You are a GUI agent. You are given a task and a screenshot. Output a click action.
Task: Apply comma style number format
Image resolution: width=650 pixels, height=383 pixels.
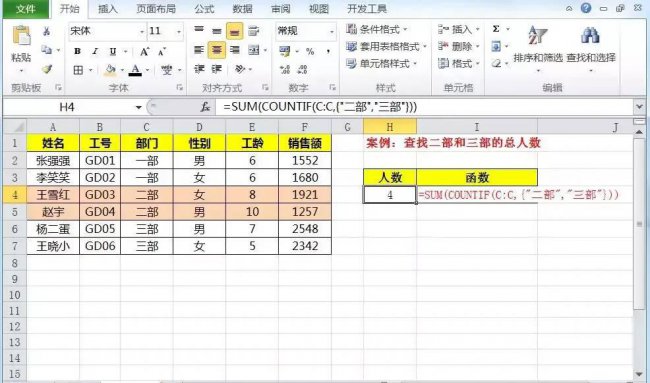328,51
